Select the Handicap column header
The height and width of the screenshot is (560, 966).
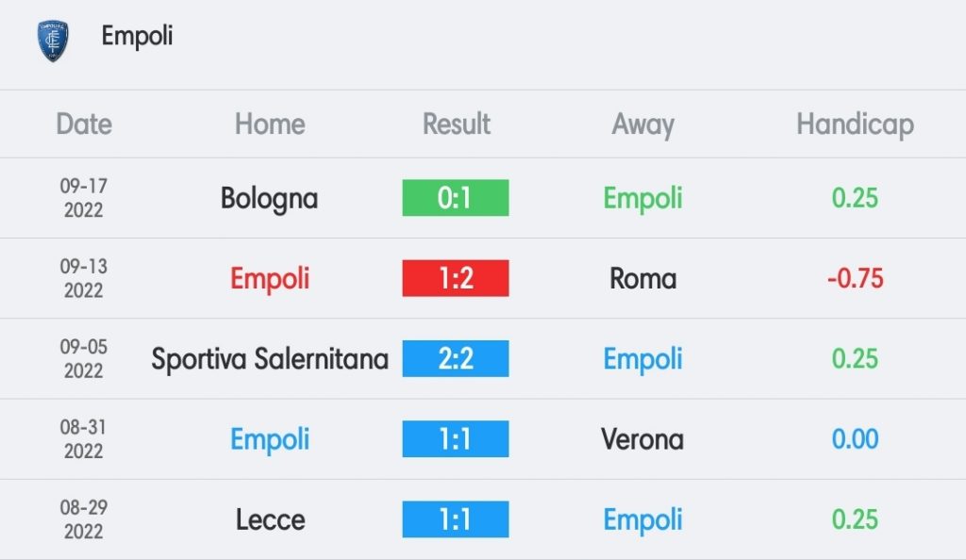click(x=855, y=125)
